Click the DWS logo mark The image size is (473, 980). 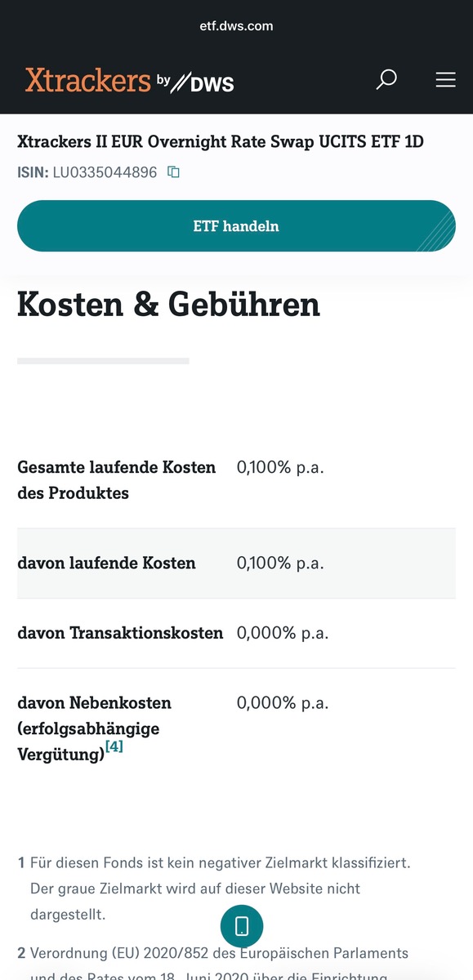(204, 82)
